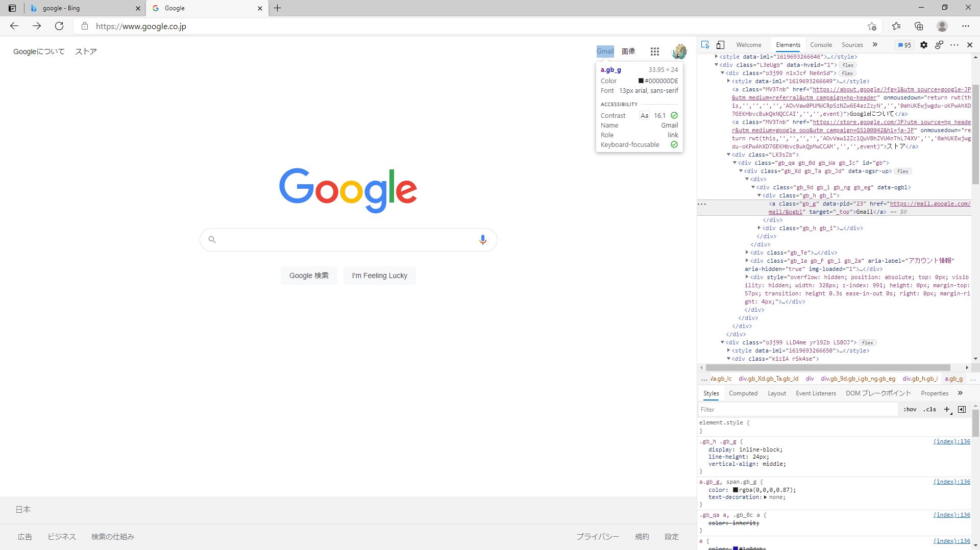The image size is (980, 550).
Task: Expand style data-iml 1619693266649 node
Action: pyautogui.click(x=728, y=81)
